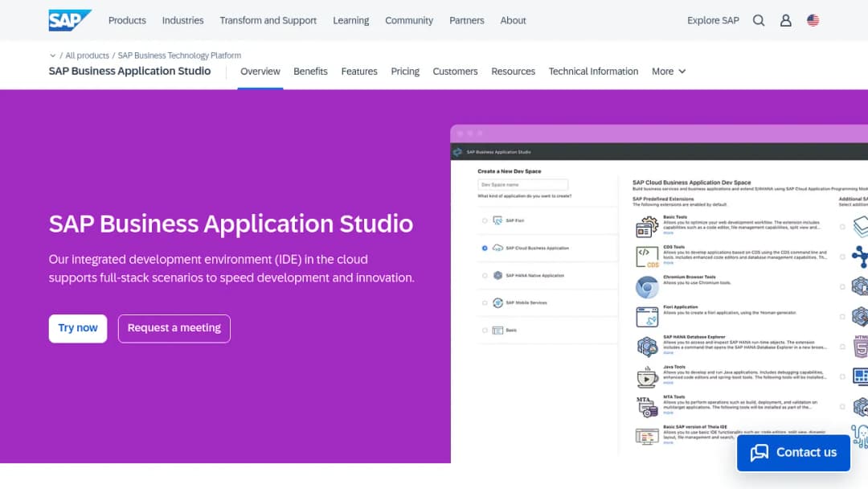Click the Java Tools coffee cup icon

[646, 377]
